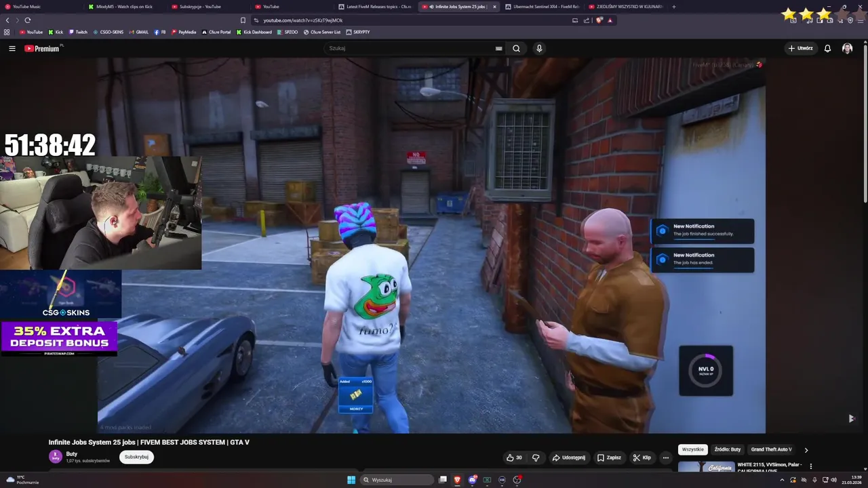Click the address bar URL
868x488 pixels.
point(302,20)
